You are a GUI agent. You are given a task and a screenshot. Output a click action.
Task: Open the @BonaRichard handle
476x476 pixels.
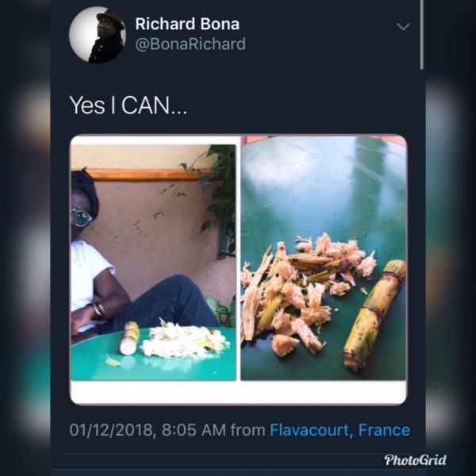coord(190,44)
